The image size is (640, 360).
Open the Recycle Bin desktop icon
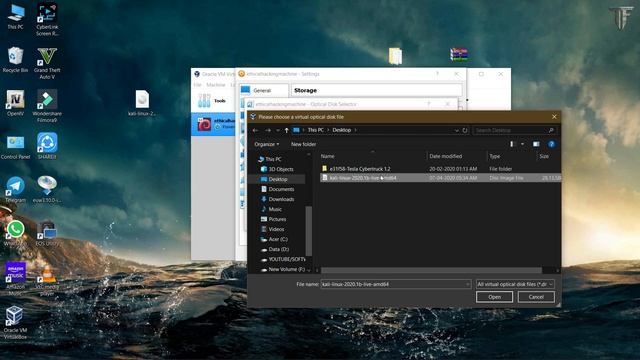coord(15,60)
